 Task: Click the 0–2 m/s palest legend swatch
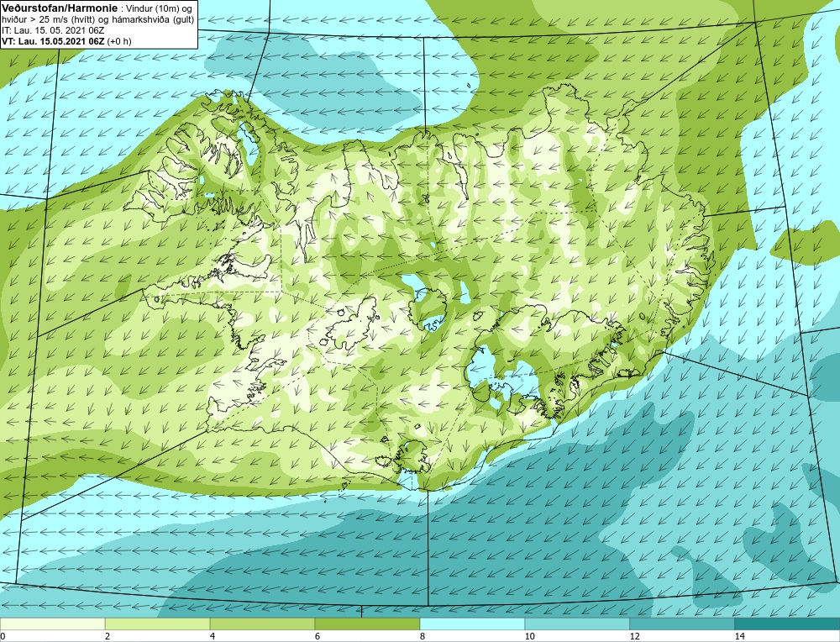52,624
